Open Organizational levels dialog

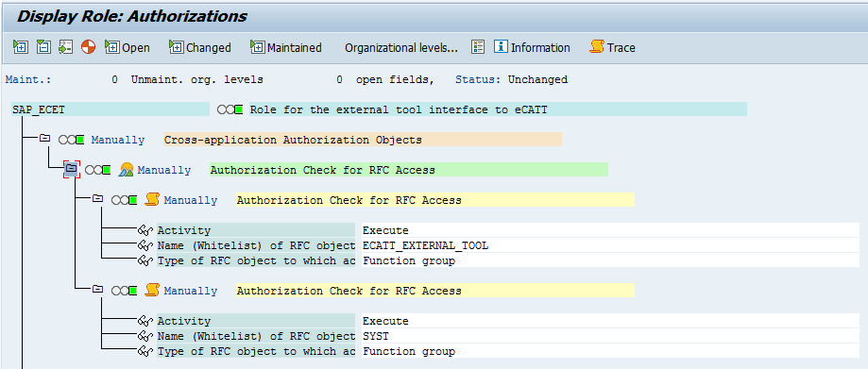pyautogui.click(x=401, y=47)
